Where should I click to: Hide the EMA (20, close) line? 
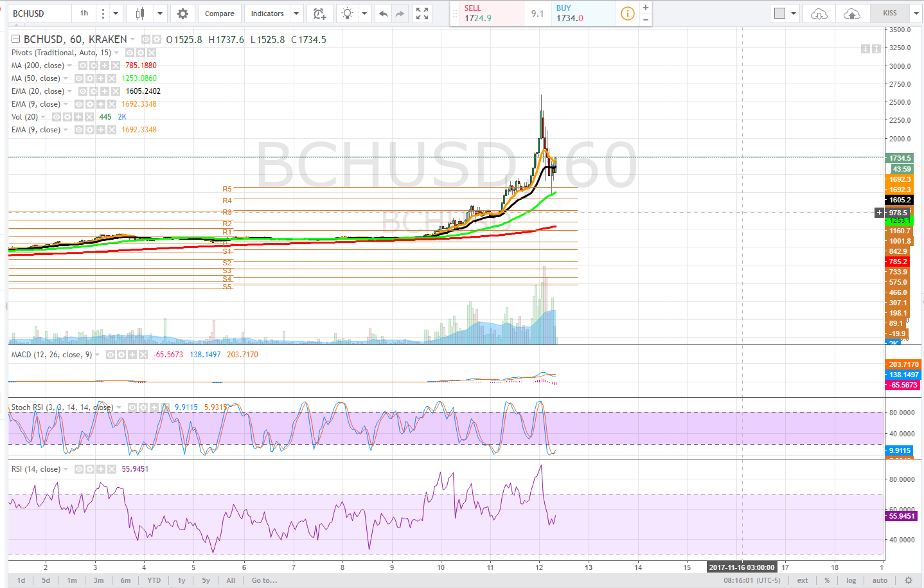coord(83,91)
